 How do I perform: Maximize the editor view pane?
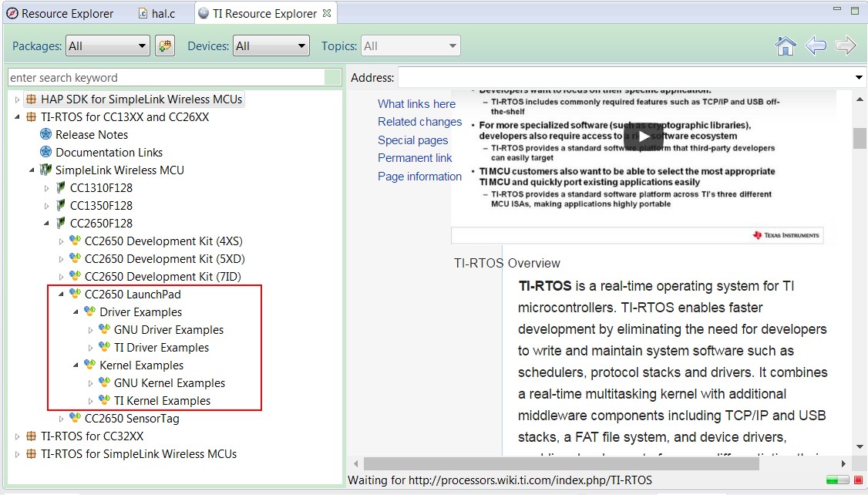tap(854, 10)
